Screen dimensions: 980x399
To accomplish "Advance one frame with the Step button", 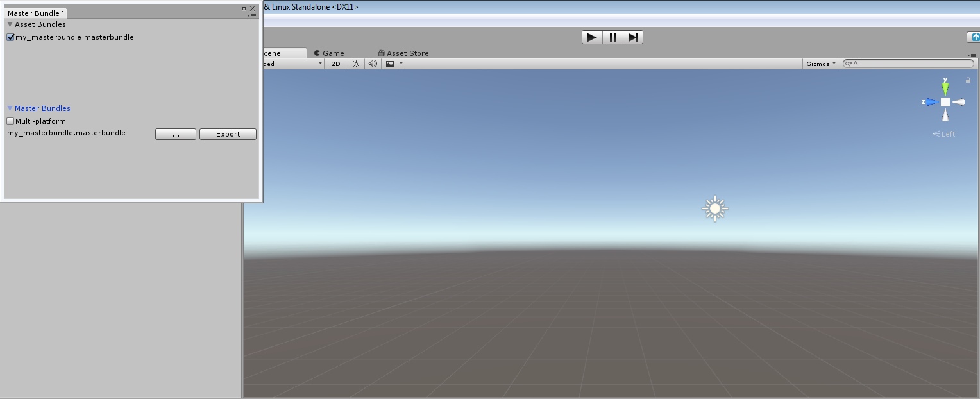I will (x=633, y=37).
